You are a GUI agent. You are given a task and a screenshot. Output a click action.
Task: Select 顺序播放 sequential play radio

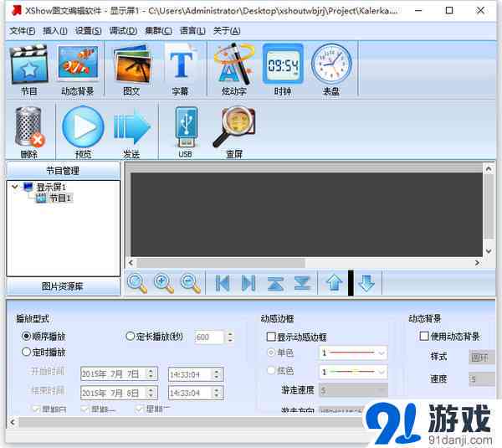point(26,336)
